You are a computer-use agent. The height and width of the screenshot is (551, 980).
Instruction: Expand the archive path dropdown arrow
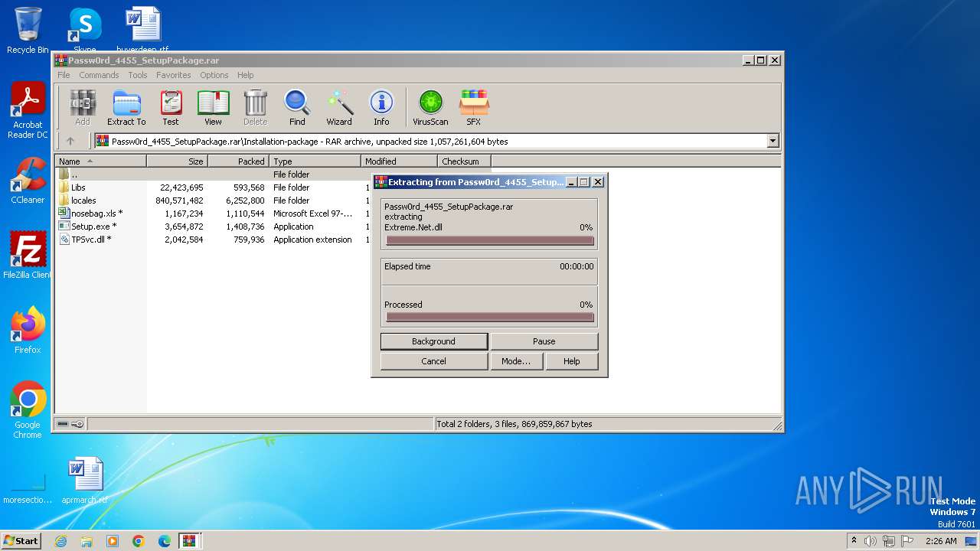[x=773, y=141]
